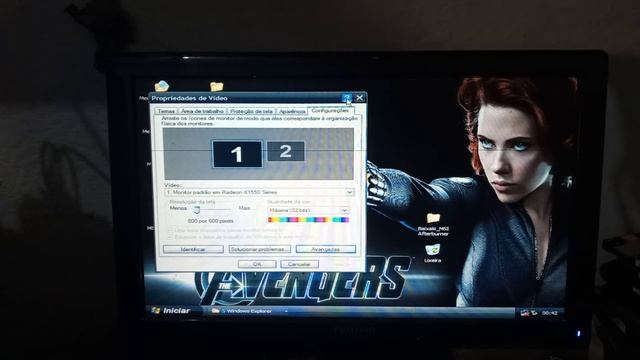
Task: Click the screen resolution slider handle
Action: click(197, 210)
